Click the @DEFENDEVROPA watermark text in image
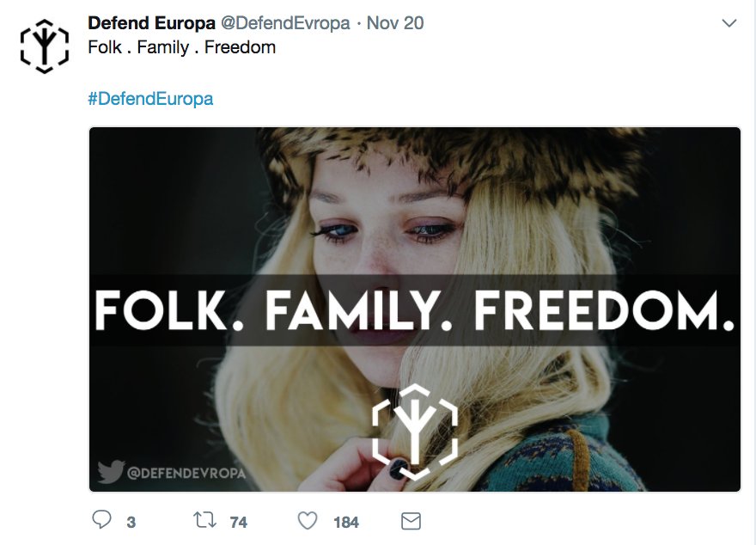The width and height of the screenshot is (756, 545). pyautogui.click(x=186, y=473)
